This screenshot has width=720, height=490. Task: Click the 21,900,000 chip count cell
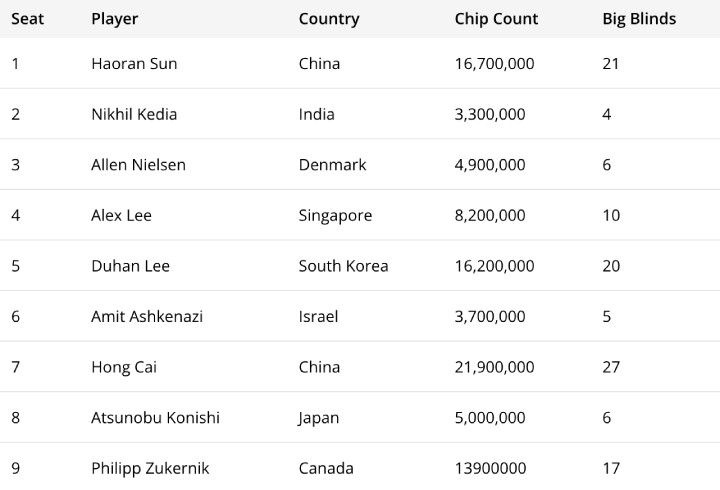click(x=495, y=367)
